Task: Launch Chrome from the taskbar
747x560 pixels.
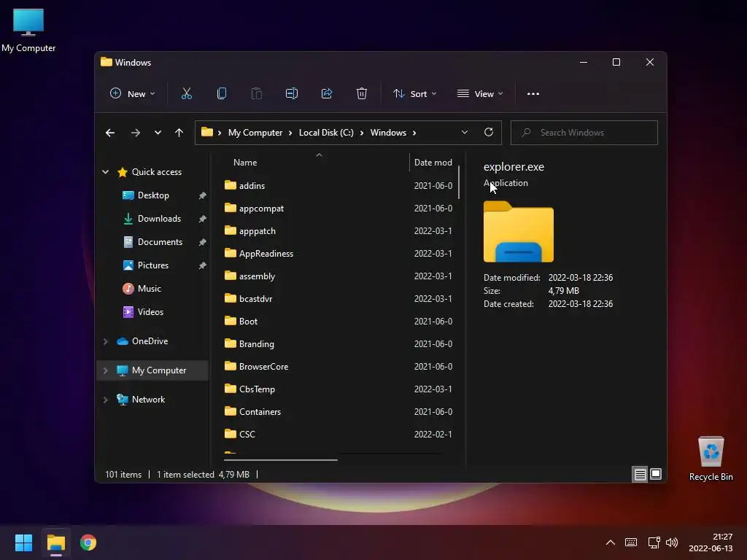Action: pos(88,542)
